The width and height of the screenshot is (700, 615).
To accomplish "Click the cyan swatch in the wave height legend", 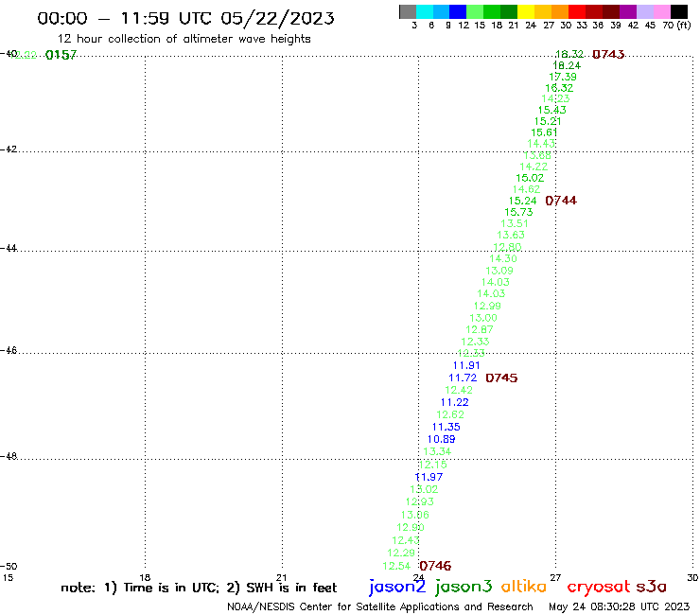I will coord(425,11).
